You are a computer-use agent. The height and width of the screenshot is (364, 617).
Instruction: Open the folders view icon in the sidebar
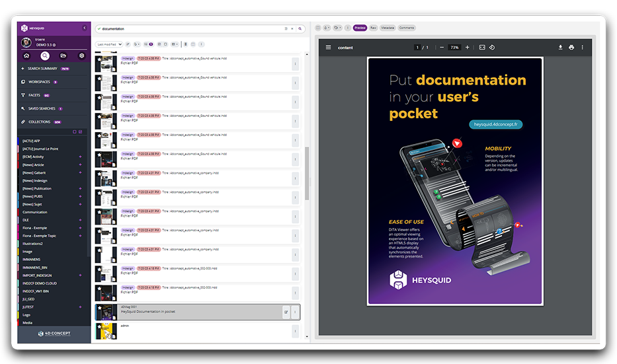click(63, 55)
